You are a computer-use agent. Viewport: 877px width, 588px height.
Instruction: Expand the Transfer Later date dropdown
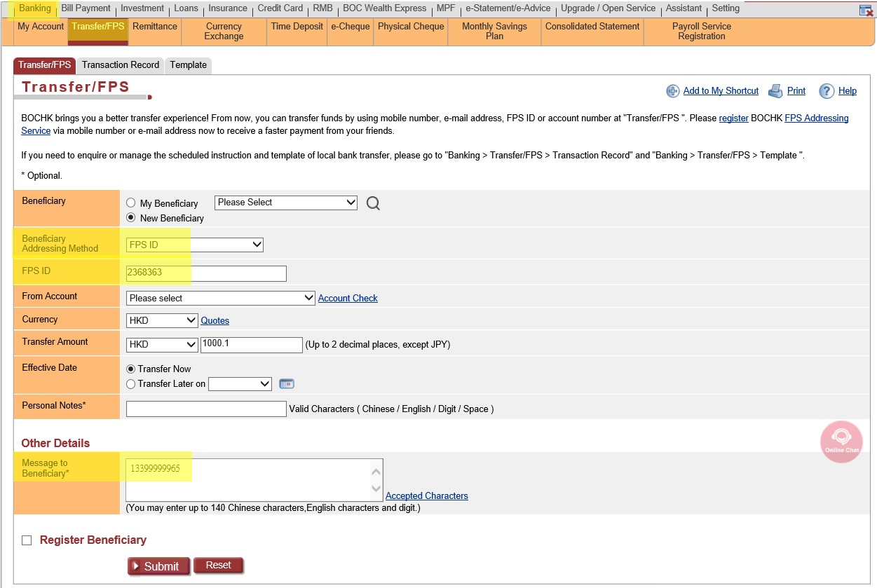click(240, 384)
